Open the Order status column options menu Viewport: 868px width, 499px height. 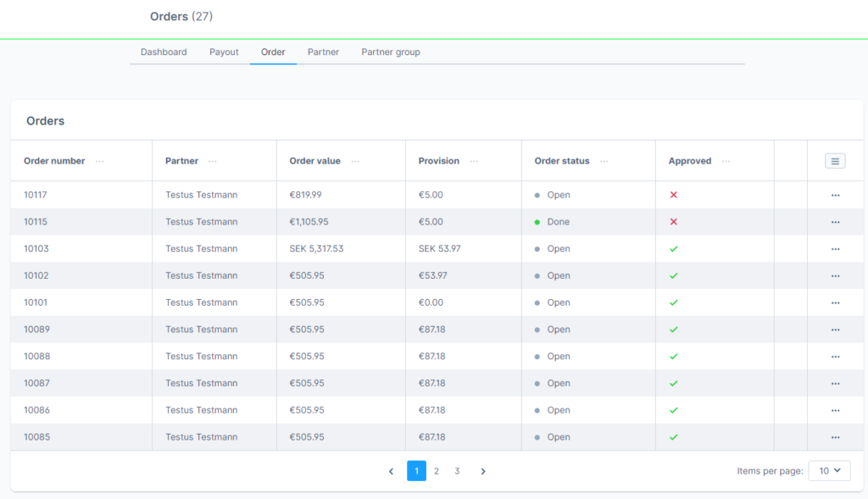[605, 161]
